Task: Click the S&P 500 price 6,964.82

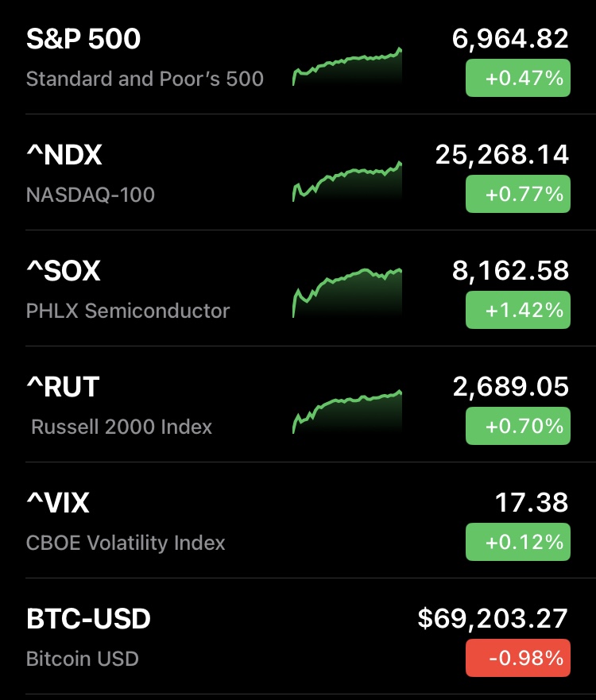Action: tap(510, 38)
